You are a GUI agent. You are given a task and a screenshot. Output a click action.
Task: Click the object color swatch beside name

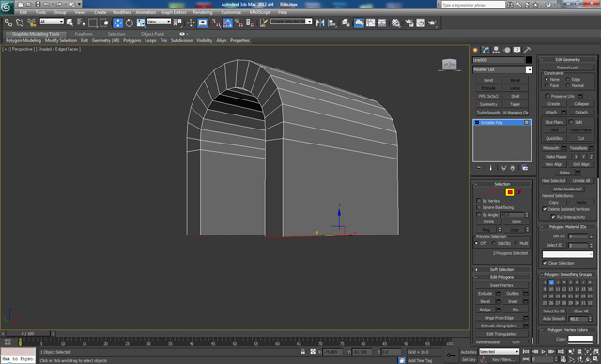click(529, 60)
